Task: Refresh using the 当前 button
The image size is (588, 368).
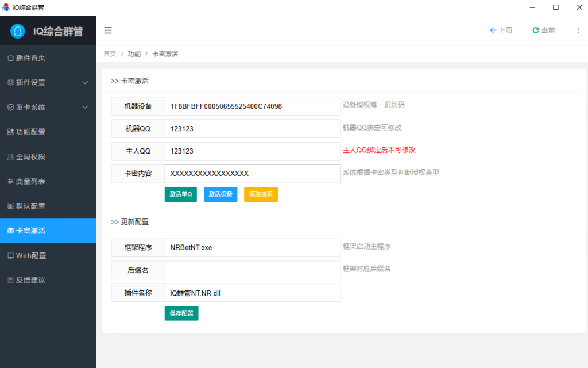Action: tap(544, 30)
